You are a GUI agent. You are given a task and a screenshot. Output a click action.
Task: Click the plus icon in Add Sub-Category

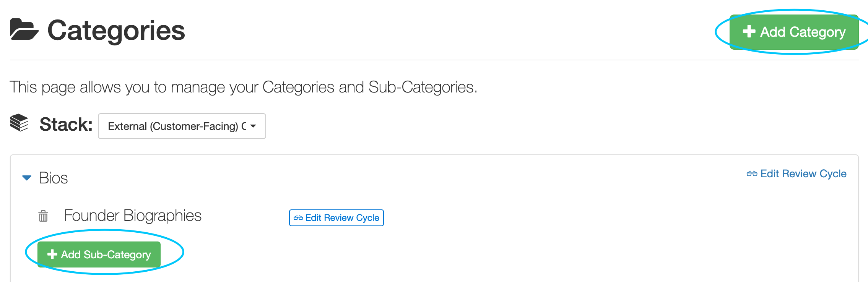52,254
